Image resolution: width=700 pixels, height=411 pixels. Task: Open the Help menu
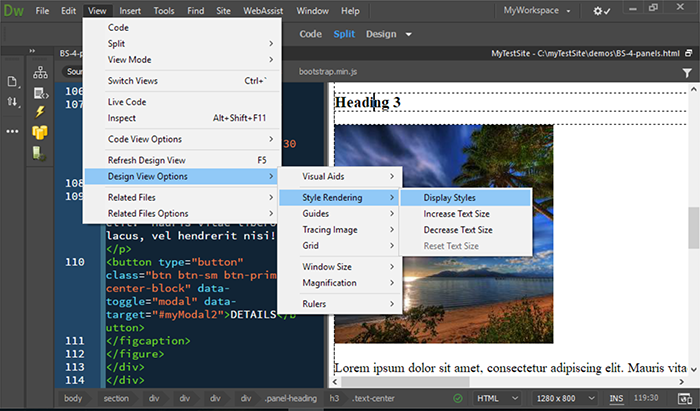point(350,11)
